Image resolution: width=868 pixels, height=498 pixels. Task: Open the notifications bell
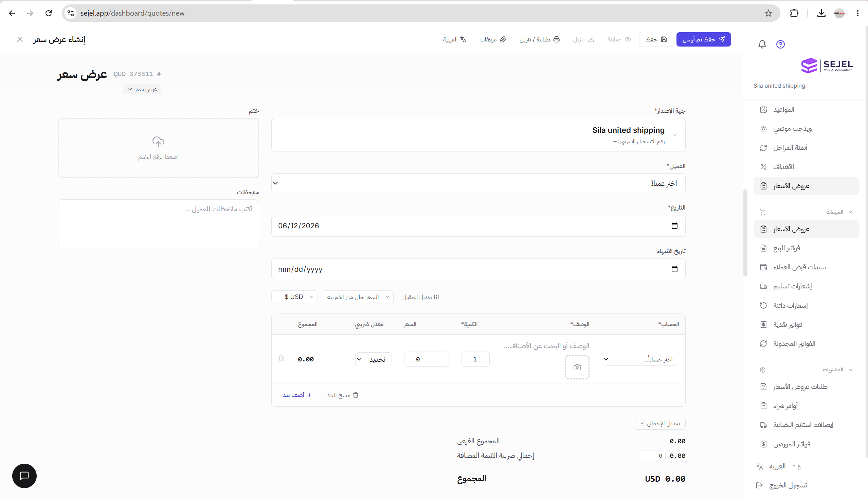[x=762, y=44]
